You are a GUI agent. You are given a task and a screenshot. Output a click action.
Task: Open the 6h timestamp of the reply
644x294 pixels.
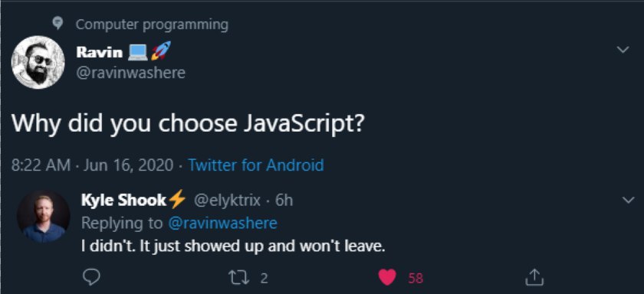coord(284,201)
